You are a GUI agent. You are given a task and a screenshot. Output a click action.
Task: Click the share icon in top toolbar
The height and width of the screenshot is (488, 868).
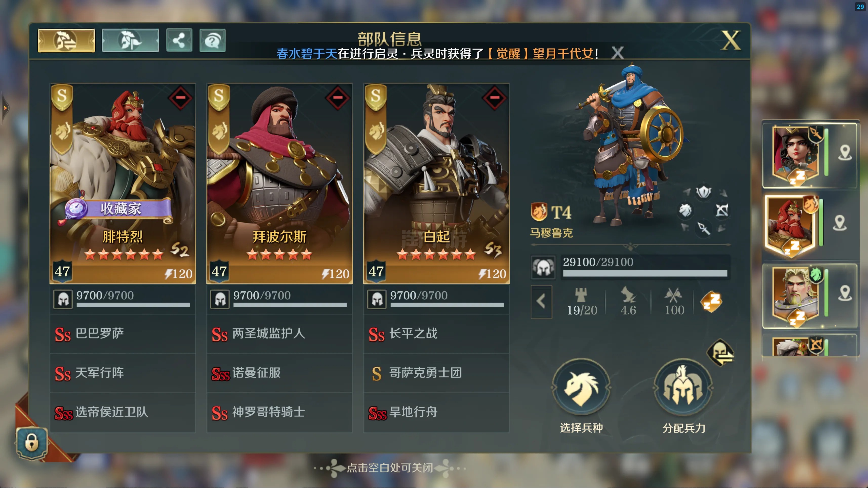coord(179,41)
